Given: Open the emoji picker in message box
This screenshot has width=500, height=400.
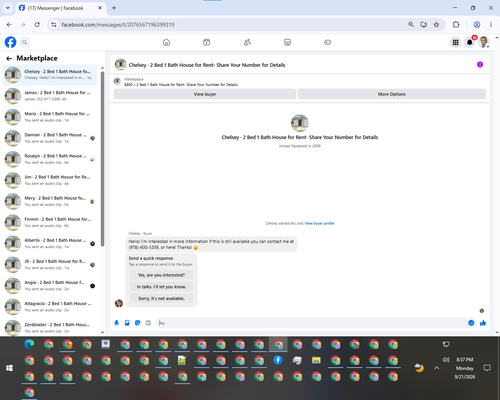Looking at the screenshot, I should click(x=471, y=323).
